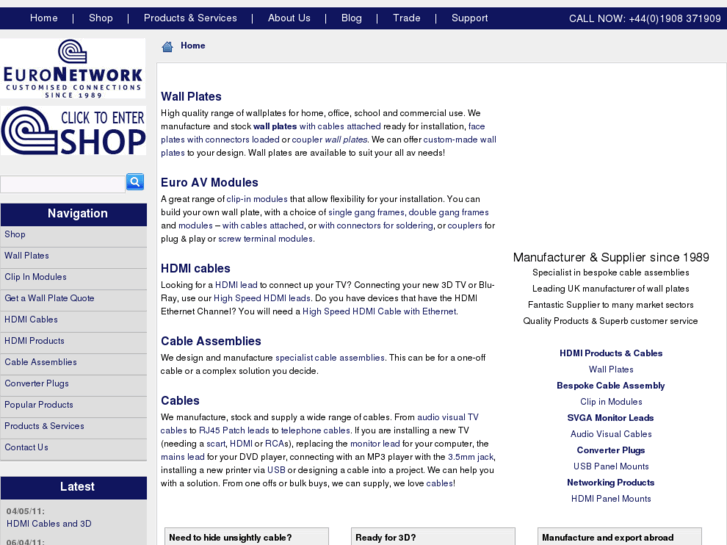
Task: Click the Cables heading
Action: point(180,401)
